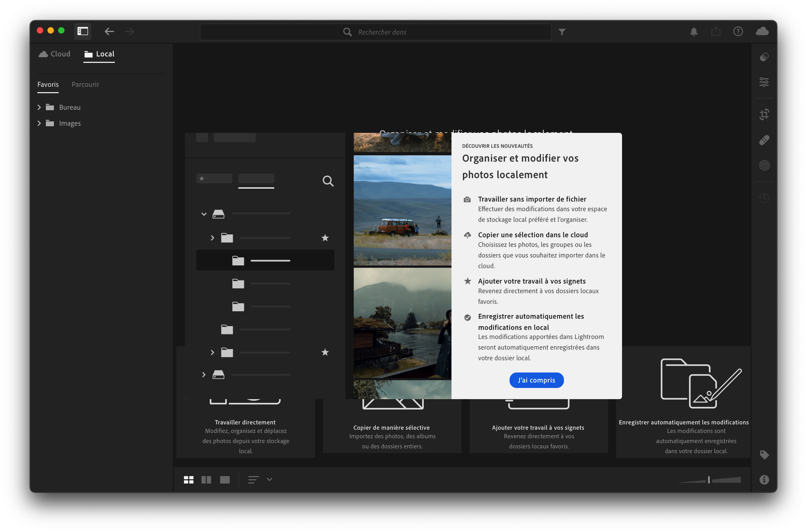807x532 pixels.
Task: Open the help menu
Action: pos(738,31)
